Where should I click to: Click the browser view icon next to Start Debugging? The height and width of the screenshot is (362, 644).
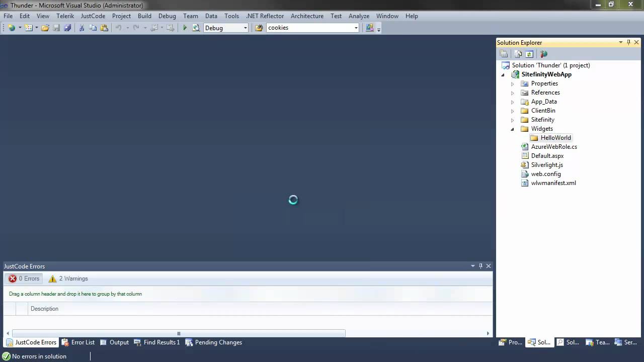(x=196, y=28)
